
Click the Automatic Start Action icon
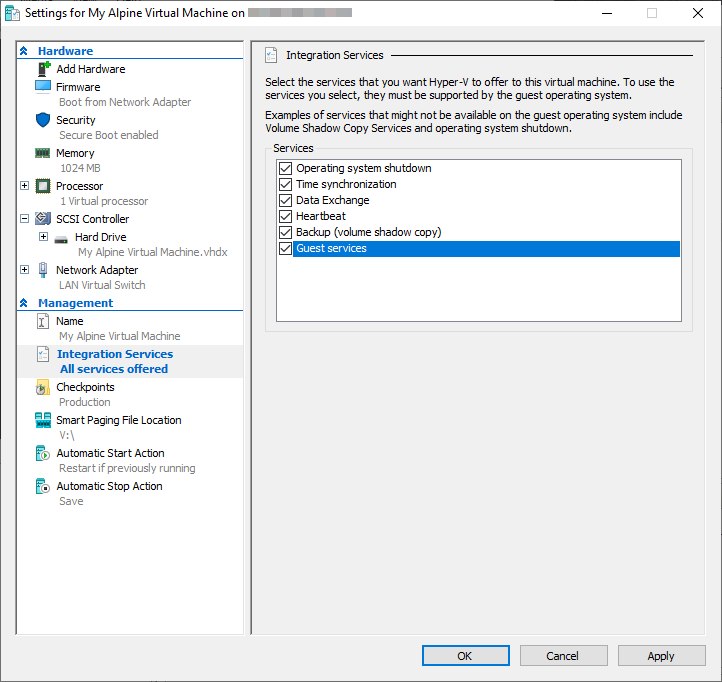(x=43, y=453)
